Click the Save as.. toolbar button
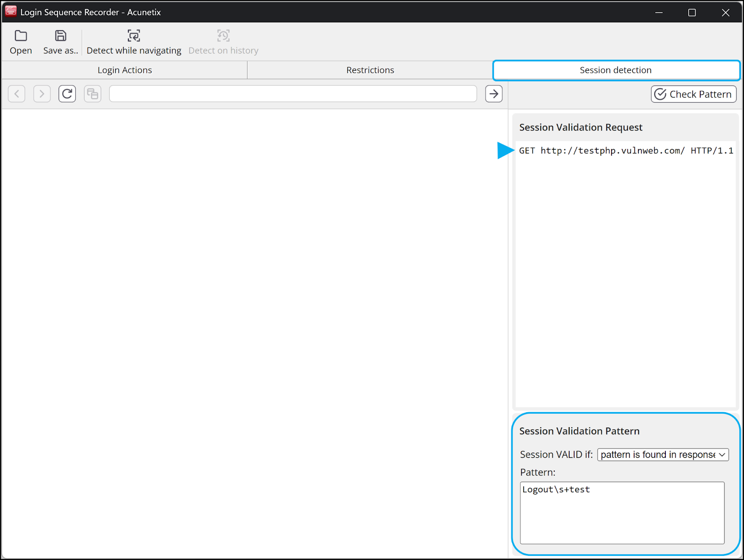The width and height of the screenshot is (744, 560). [x=60, y=42]
